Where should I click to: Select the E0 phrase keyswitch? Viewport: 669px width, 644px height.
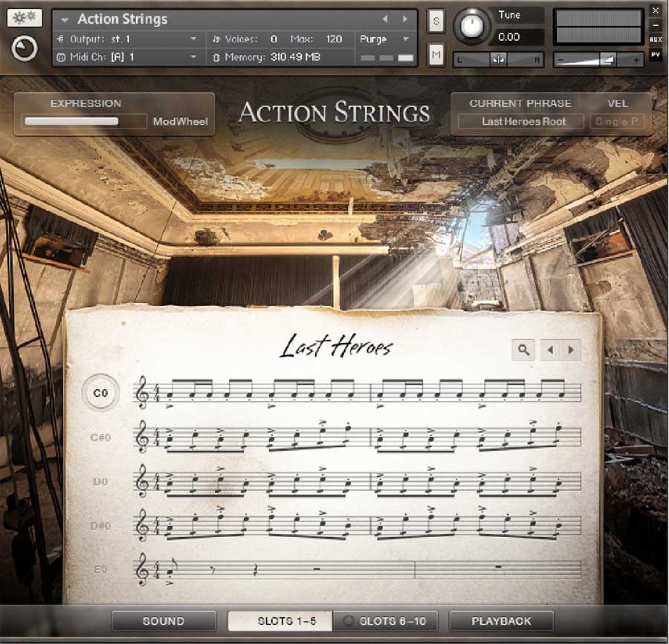(100, 570)
